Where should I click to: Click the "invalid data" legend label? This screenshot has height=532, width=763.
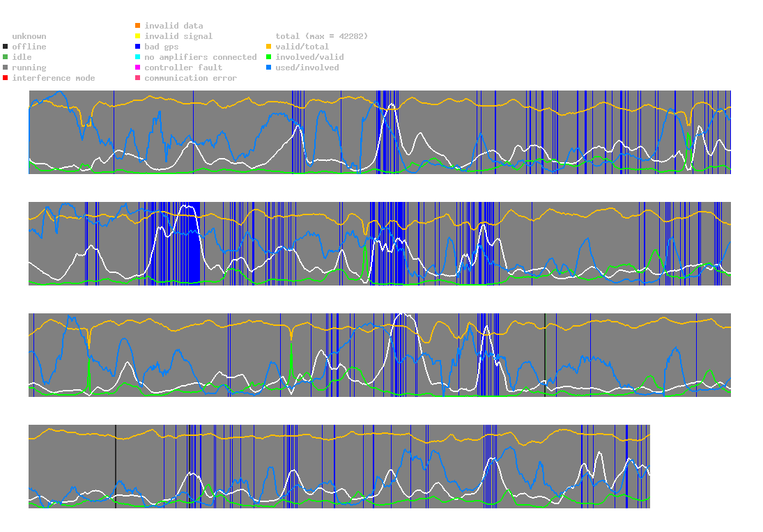(x=174, y=26)
